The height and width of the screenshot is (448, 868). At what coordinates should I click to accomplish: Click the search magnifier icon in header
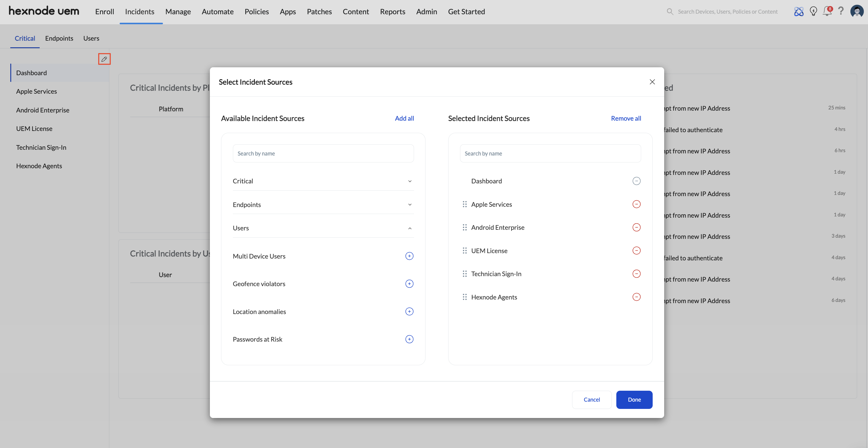tap(670, 12)
